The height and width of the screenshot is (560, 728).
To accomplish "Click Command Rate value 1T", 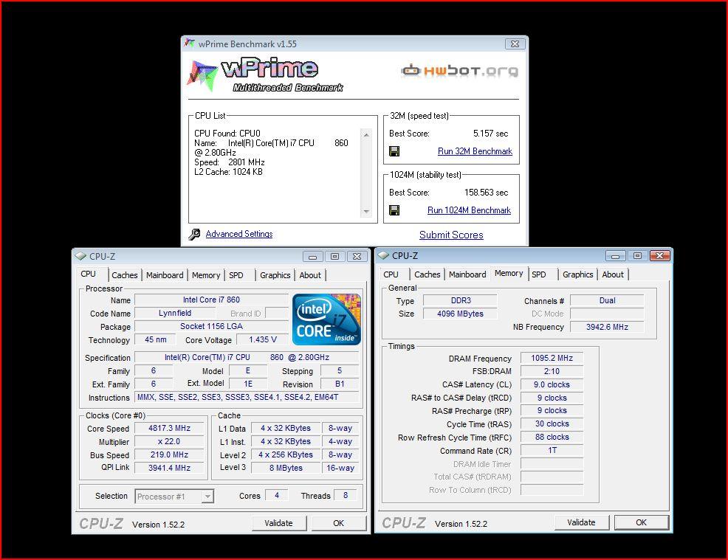I will click(552, 451).
